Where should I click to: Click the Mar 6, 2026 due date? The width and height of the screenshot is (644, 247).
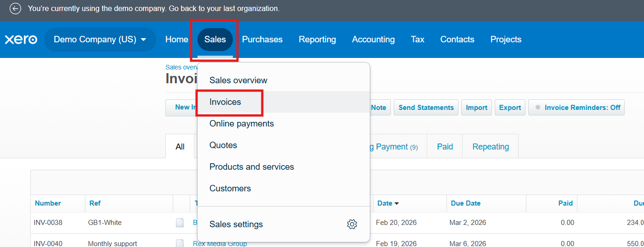click(x=468, y=243)
